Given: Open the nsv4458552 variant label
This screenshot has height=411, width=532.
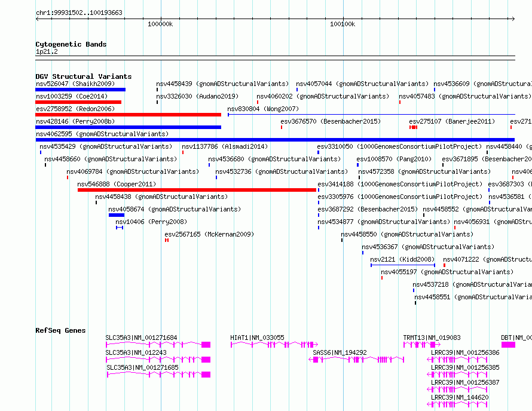Looking at the screenshot, I should (478, 209).
